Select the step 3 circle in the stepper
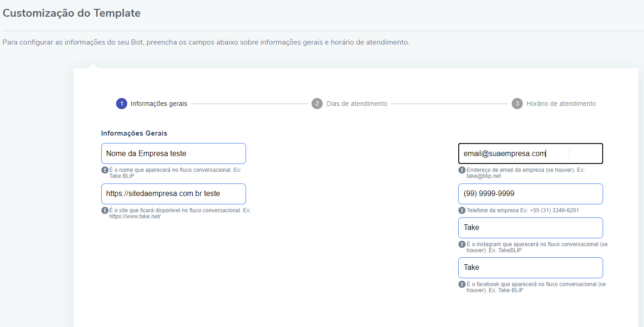 pyautogui.click(x=517, y=104)
